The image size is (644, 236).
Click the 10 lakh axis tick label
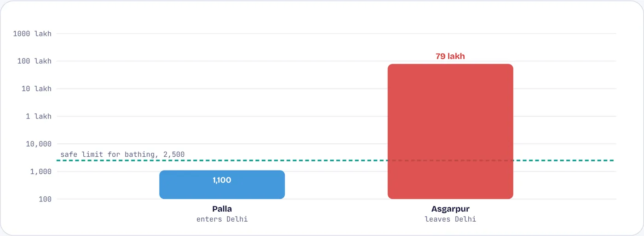pyautogui.click(x=36, y=88)
